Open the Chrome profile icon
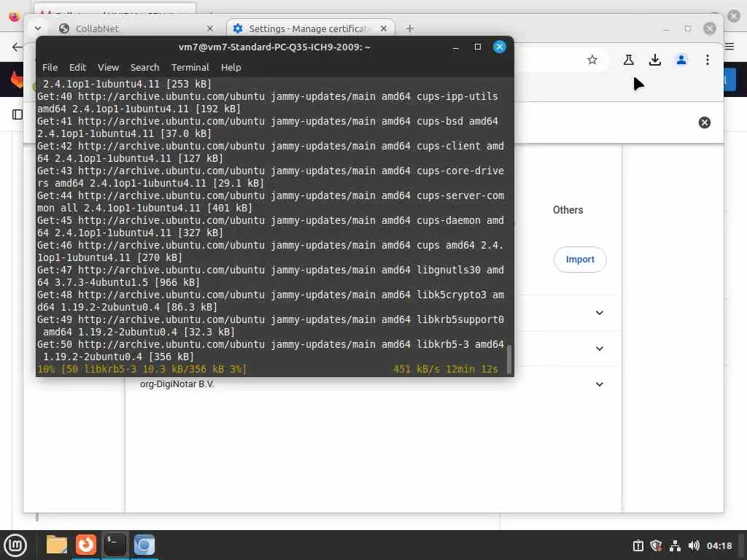The height and width of the screenshot is (560, 747). coord(681,60)
